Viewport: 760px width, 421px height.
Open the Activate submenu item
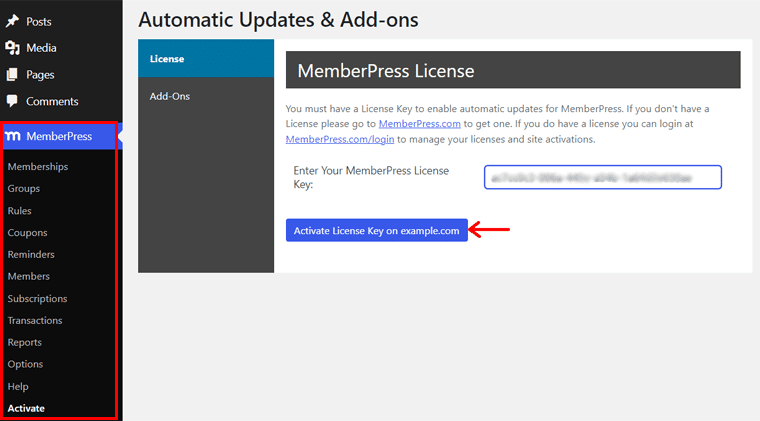click(x=26, y=408)
